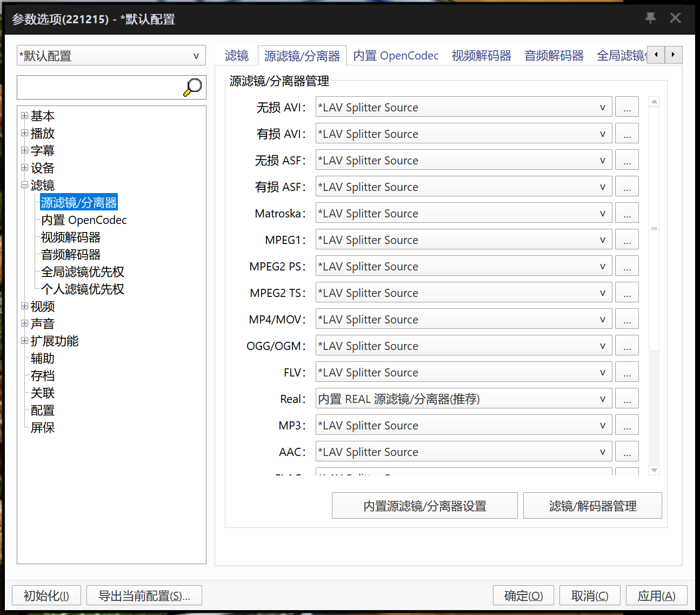
Task: Expand the 扩展功能 tree node
Action: click(24, 341)
